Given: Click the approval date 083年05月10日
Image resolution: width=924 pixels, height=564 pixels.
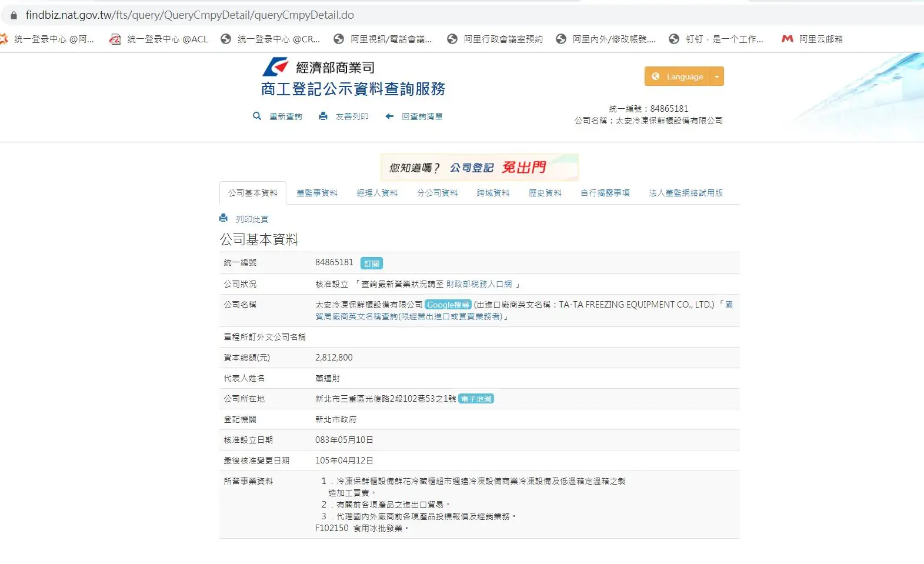Looking at the screenshot, I should (344, 440).
